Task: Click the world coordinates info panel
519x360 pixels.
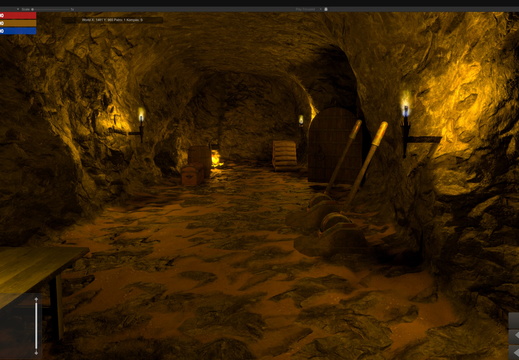Action: (112, 20)
